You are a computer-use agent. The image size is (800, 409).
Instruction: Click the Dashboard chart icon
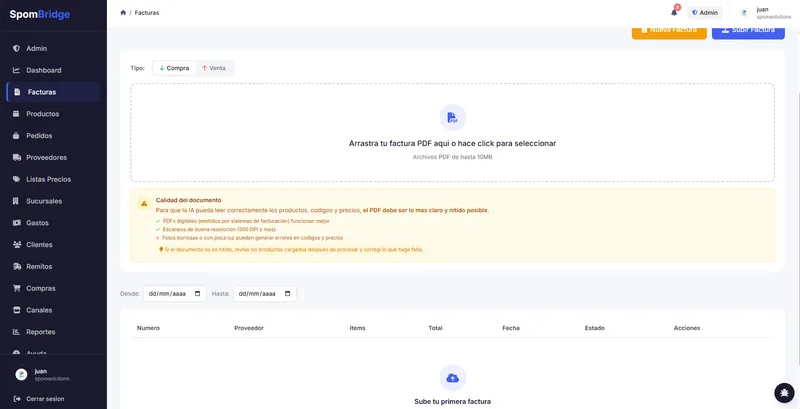16,70
